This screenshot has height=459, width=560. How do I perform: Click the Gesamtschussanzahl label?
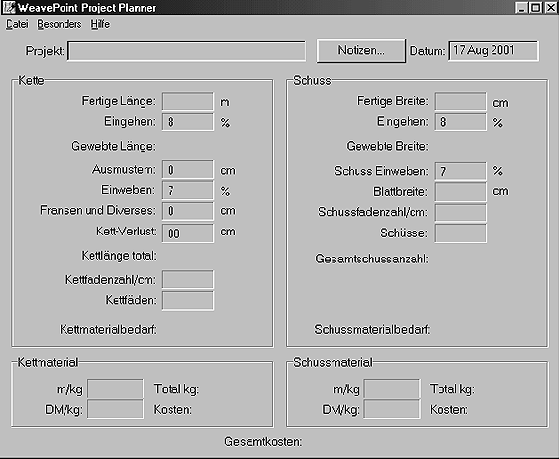click(372, 258)
